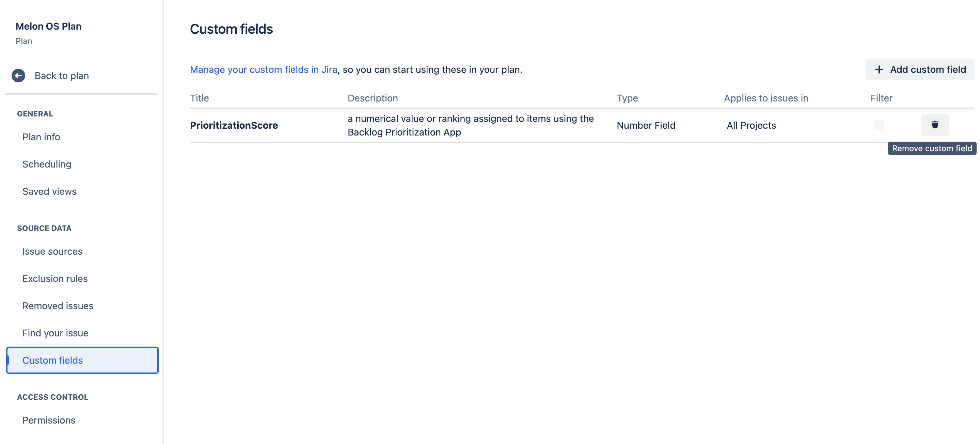Go to Scheduling settings
980x444 pixels.
click(x=47, y=164)
